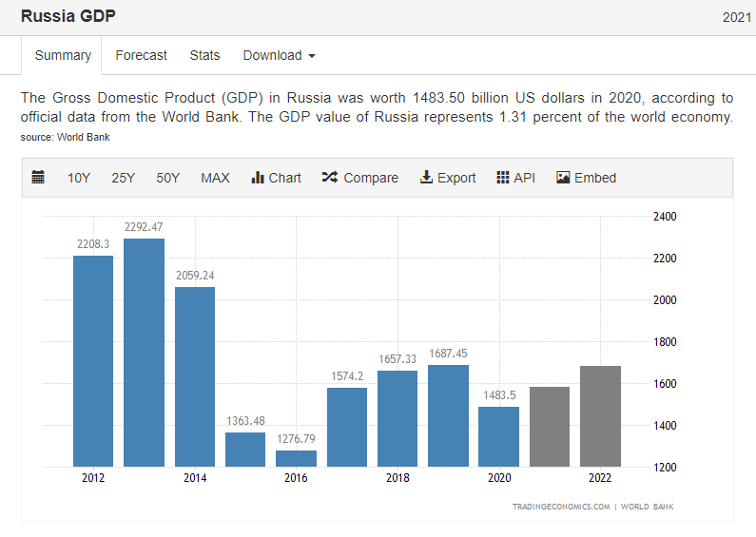Click the bar labeled 1363.48
This screenshot has height=537, width=756.
[x=245, y=450]
